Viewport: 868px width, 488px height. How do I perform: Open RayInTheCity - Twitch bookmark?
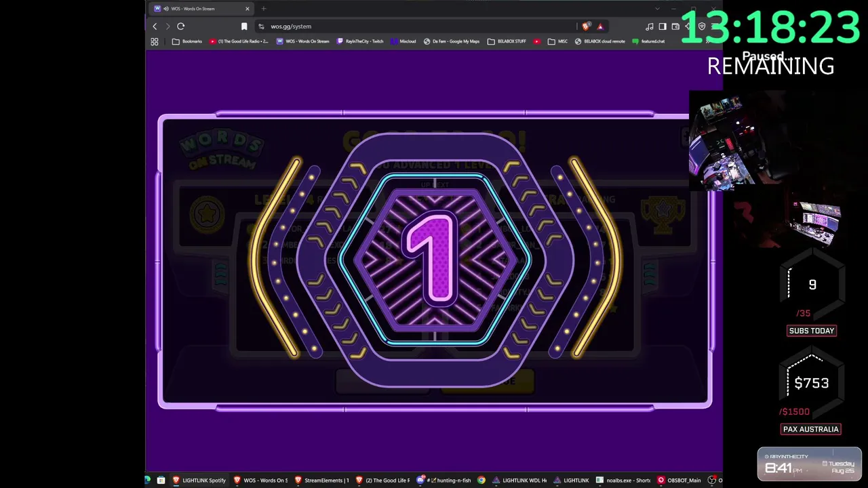360,41
